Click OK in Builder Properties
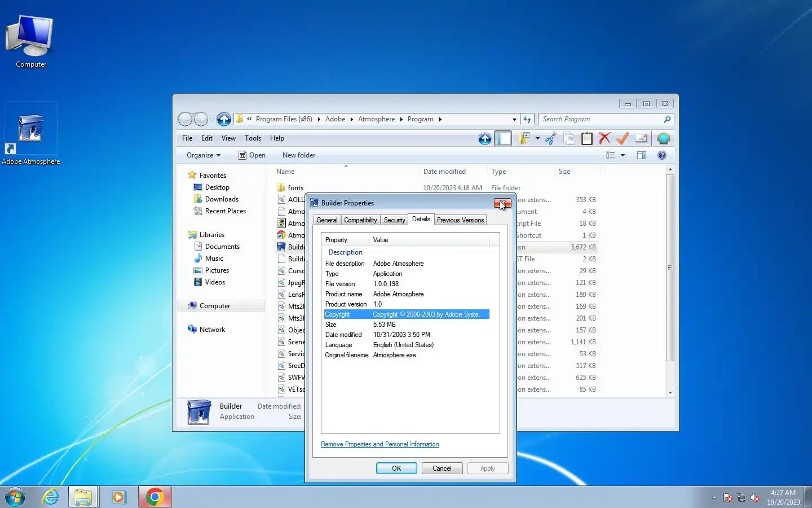The height and width of the screenshot is (508, 812). tap(396, 468)
